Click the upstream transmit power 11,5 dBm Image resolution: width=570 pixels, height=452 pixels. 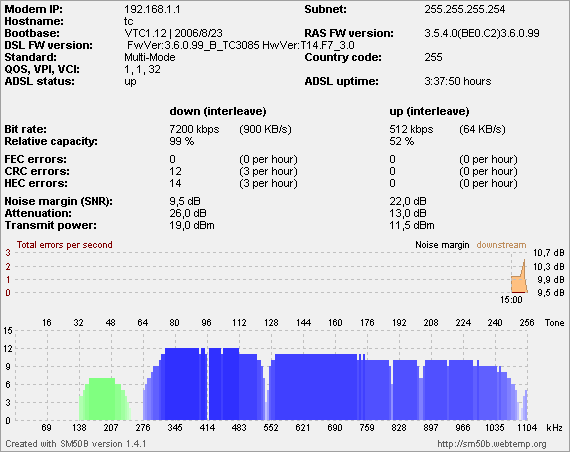(412, 225)
